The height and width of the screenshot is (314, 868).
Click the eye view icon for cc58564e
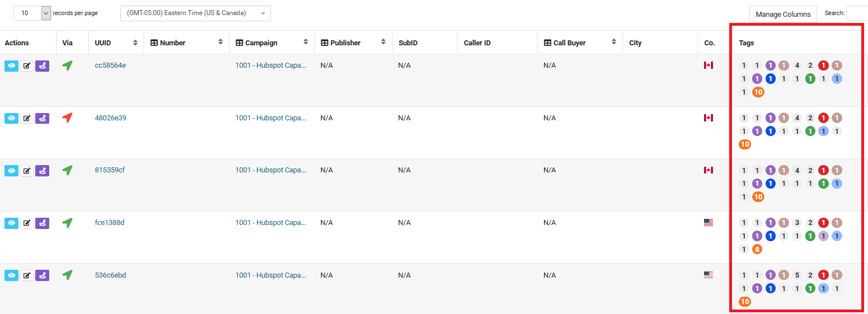point(11,66)
